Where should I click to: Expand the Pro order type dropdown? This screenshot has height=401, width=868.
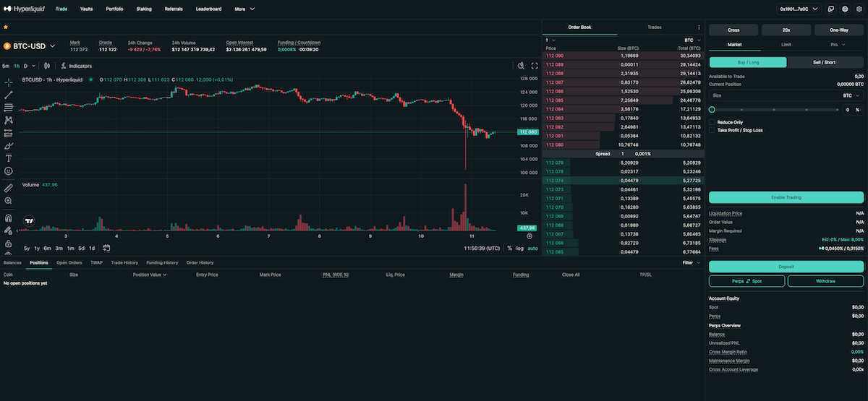(838, 45)
